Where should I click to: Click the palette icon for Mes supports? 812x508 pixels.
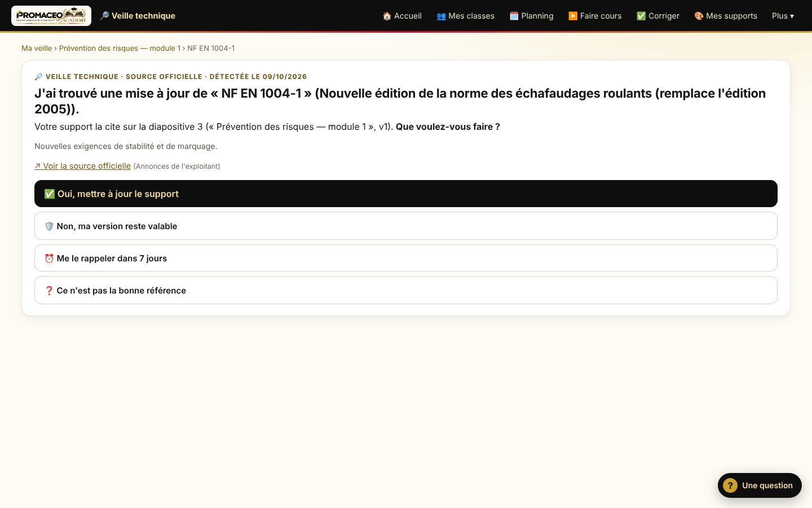699,16
